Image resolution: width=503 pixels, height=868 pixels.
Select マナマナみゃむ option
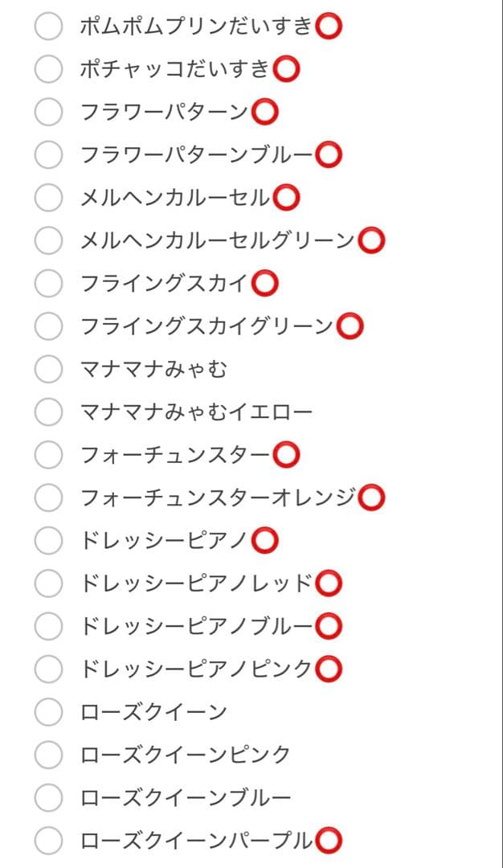pyautogui.click(x=47, y=369)
